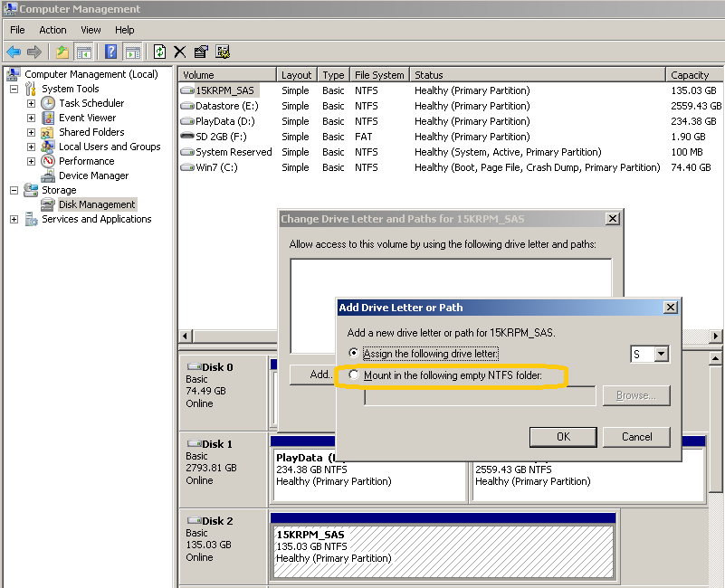Collapse the System Tools node
Image resolution: width=725 pixels, height=588 pixels.
click(14, 89)
